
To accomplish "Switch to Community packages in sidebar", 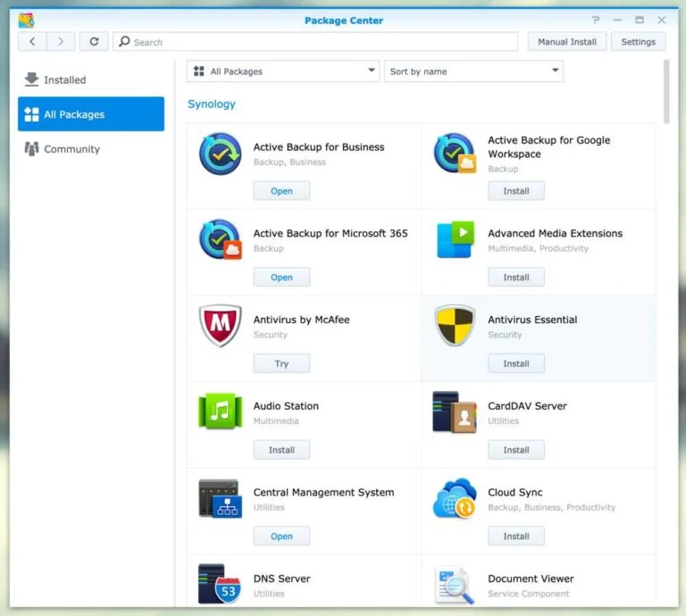I will pyautogui.click(x=91, y=149).
